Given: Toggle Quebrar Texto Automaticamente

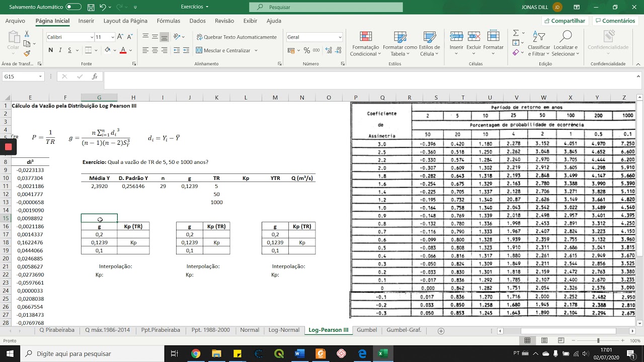Looking at the screenshot, I should point(236,37).
